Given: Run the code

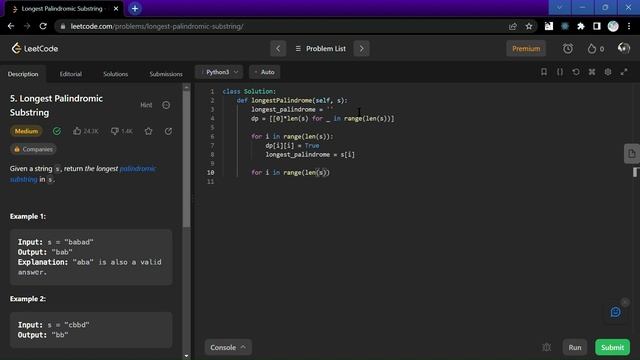Looking at the screenshot, I should [575, 347].
